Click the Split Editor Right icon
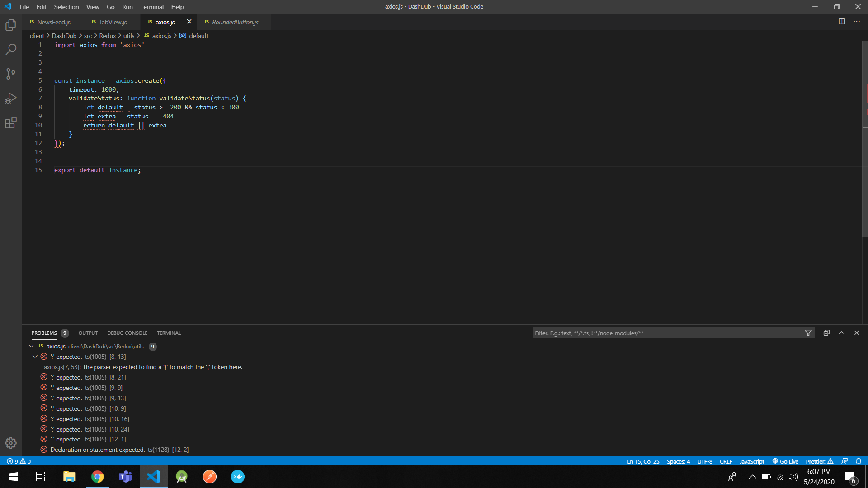Viewport: 868px width, 488px height. pyautogui.click(x=842, y=21)
